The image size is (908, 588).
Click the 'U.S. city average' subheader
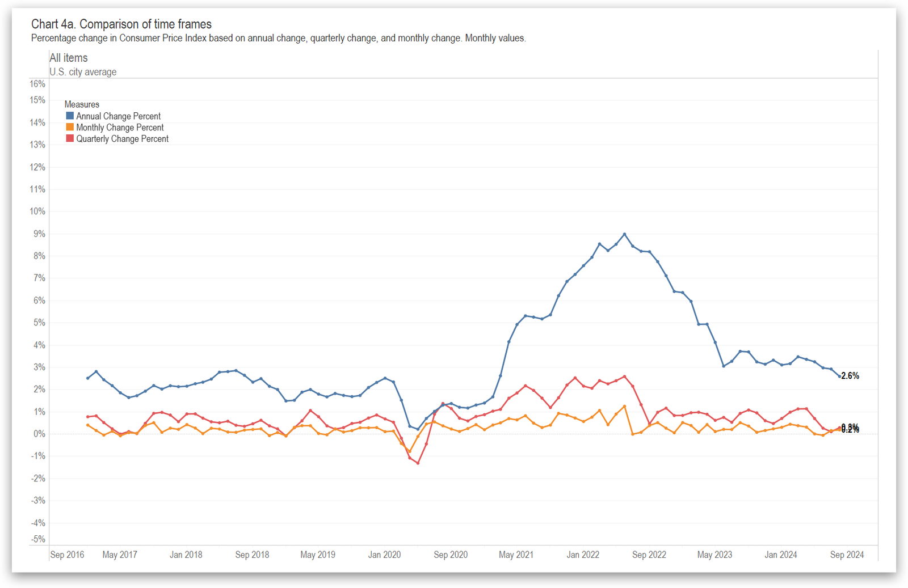click(83, 72)
